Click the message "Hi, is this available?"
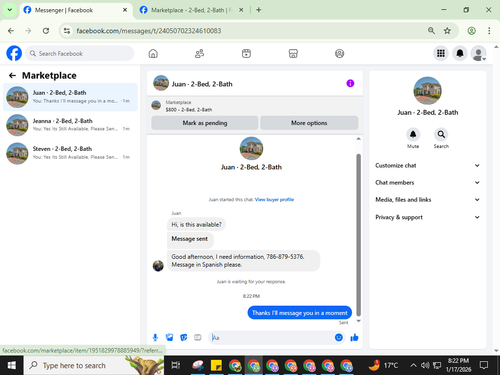This screenshot has width=500, height=375. [x=196, y=224]
